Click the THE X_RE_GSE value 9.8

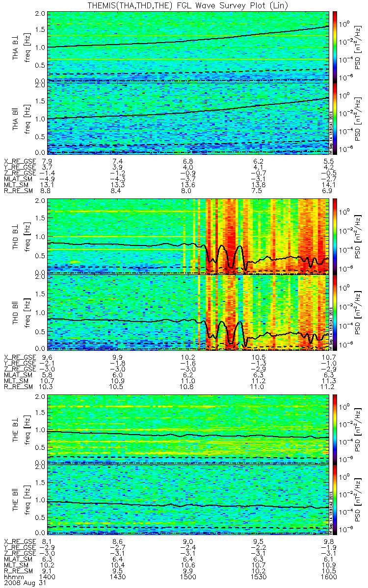coord(329,542)
